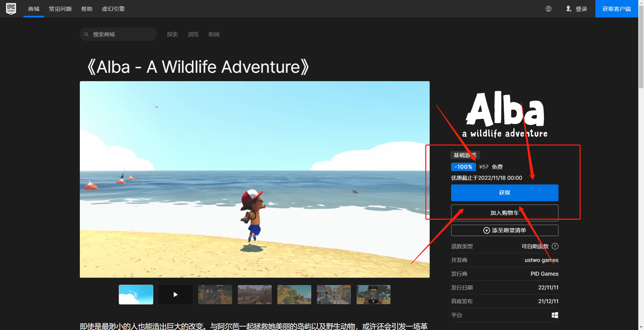Open the 虚幻引擎 menu item
The image size is (644, 330).
click(113, 9)
